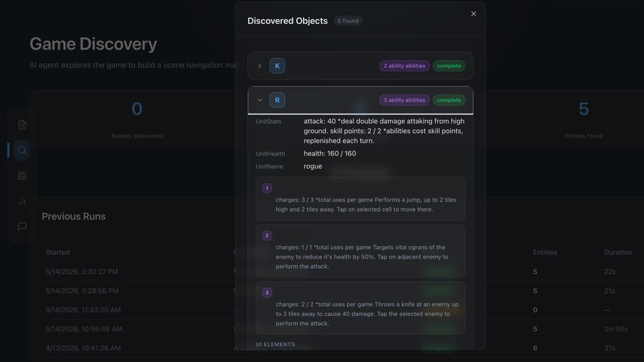The height and width of the screenshot is (362, 644).
Task: Click the R object letter badge
Action: tap(277, 100)
